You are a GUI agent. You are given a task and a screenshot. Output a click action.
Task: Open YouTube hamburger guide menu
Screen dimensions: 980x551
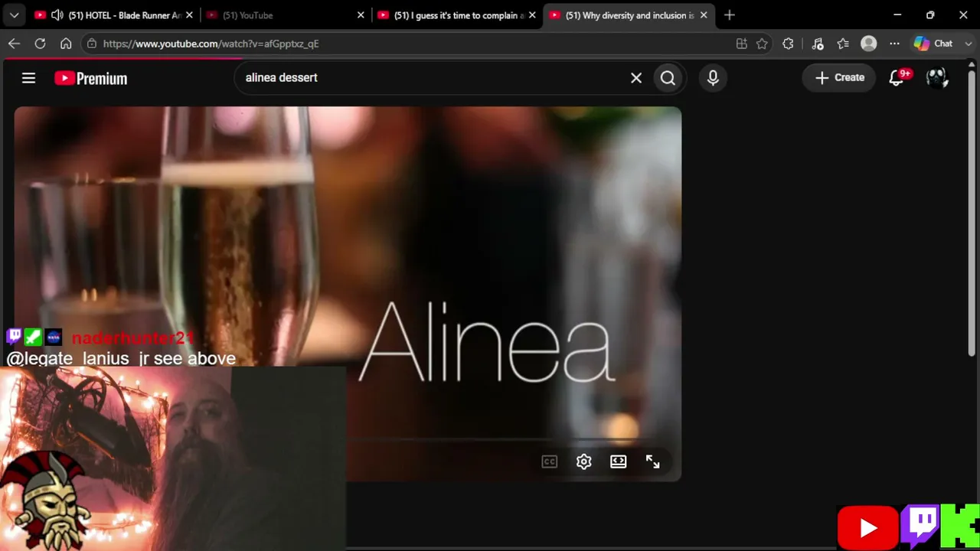28,77
